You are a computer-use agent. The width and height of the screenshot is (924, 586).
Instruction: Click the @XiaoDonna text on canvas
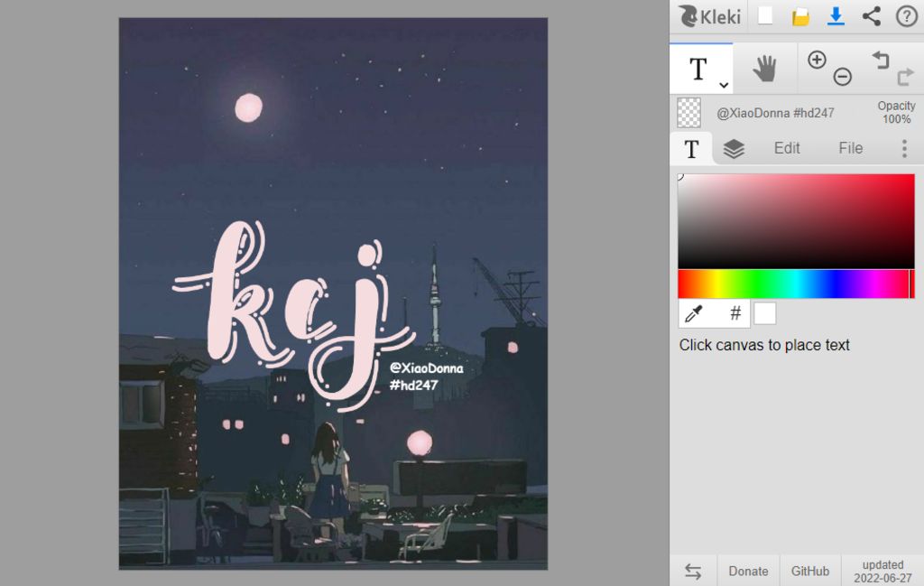click(427, 368)
